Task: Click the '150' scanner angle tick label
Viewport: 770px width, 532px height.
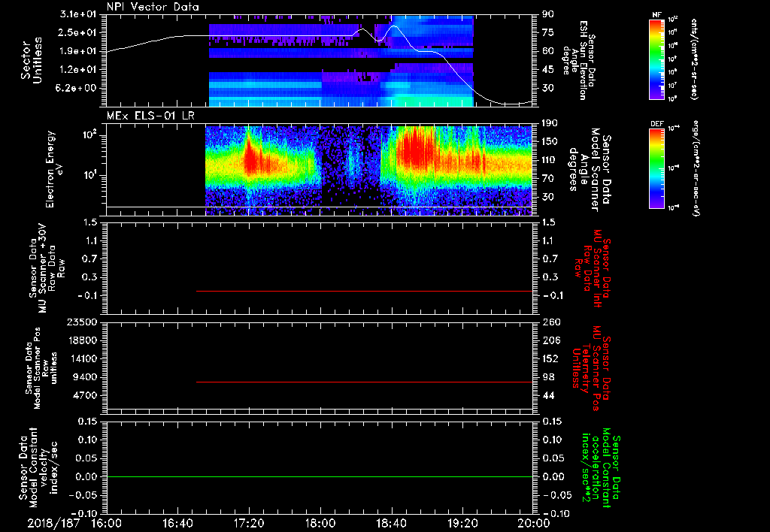Action: pyautogui.click(x=550, y=142)
